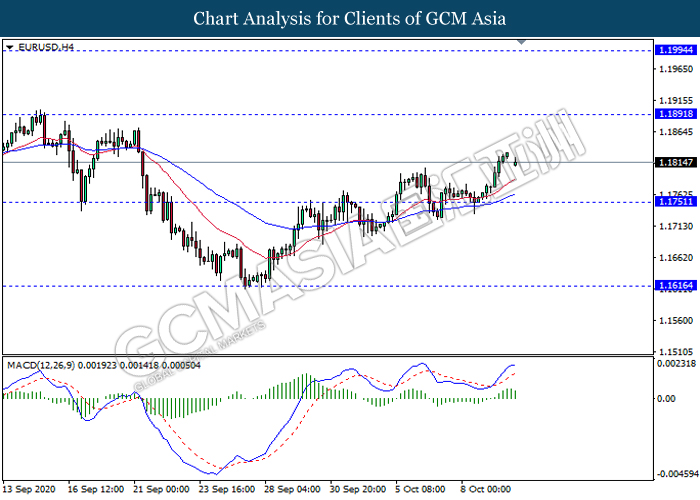Select the 1.18918 price level label
This screenshot has width=700, height=500.
676,114
